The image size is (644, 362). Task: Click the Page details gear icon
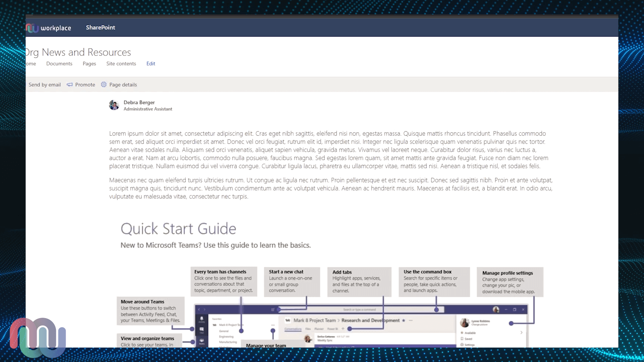point(104,84)
